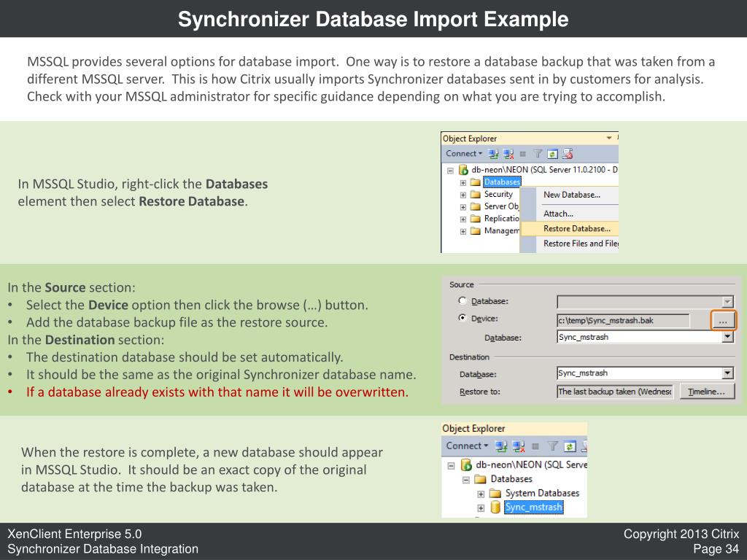The image size is (747, 560).
Task: Expand System Databases node
Action: (481, 494)
